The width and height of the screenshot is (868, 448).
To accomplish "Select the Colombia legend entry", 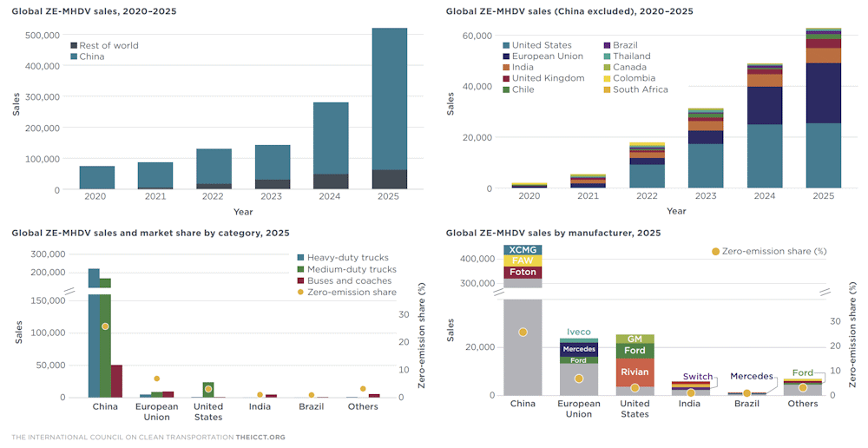I will 629,79.
